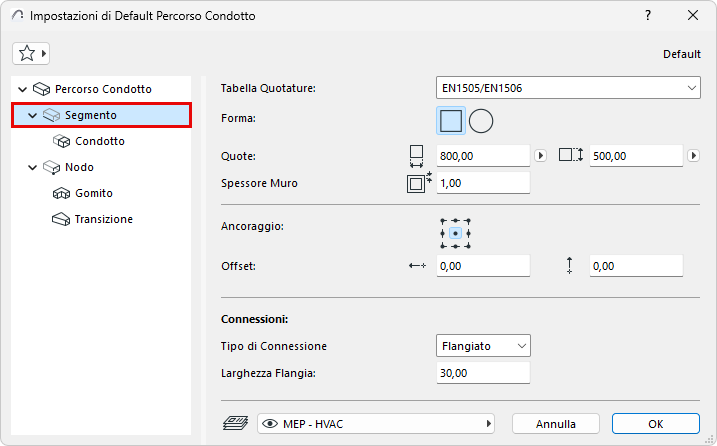Select Percorso Condotto in tree
717x446 pixels.
[103, 89]
